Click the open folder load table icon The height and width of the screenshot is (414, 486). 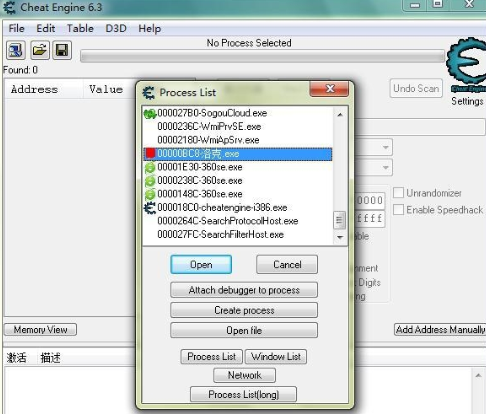40,51
